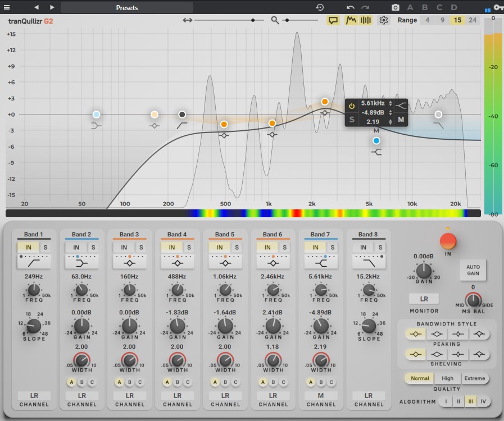Image resolution: width=504 pixels, height=421 pixels.
Task: Click the AUTO GAIN button
Action: coord(473,270)
